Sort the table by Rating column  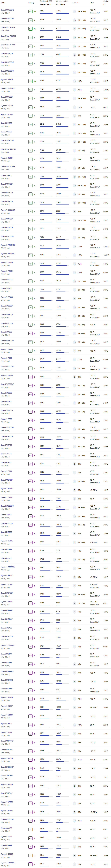point(31,3)
